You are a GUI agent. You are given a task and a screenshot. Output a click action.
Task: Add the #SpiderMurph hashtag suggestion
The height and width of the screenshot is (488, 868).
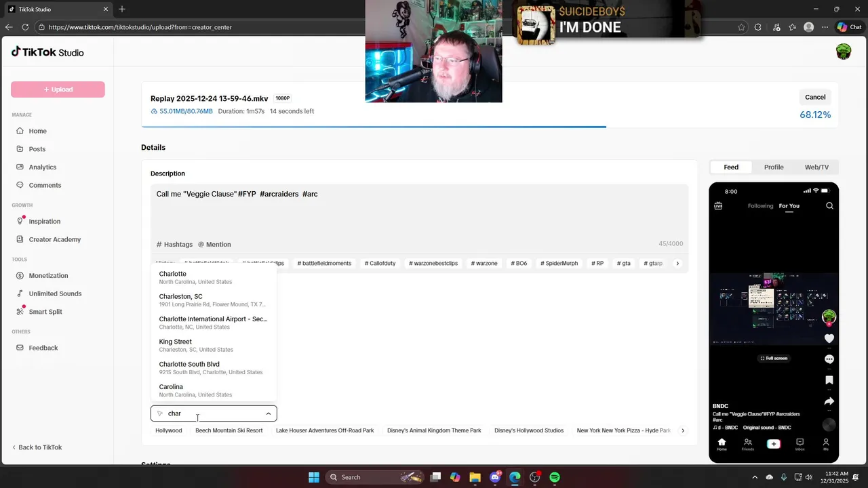[x=559, y=263]
